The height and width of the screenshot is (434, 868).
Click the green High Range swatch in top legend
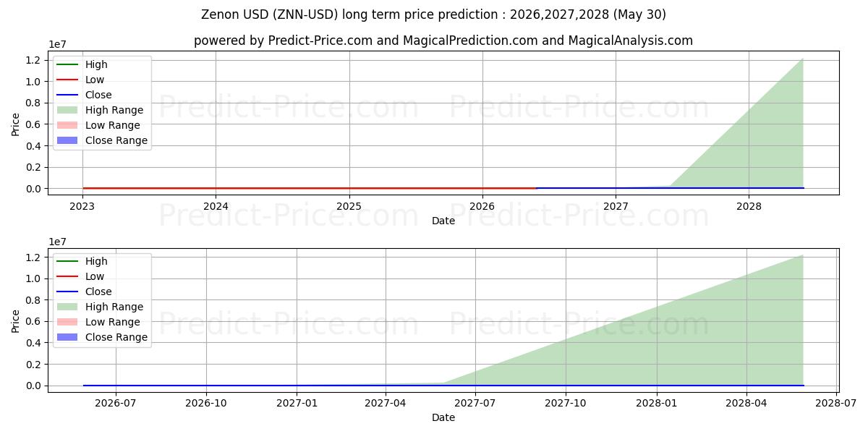coord(67,110)
